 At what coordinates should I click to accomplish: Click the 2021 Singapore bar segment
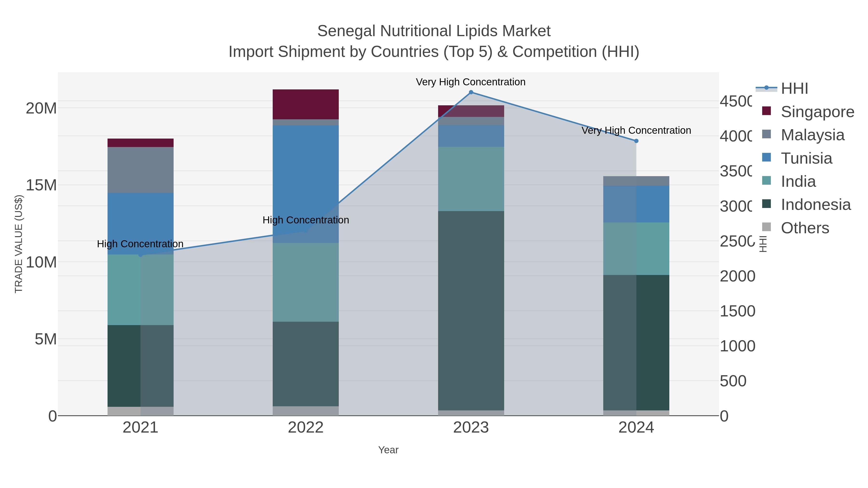tap(141, 143)
